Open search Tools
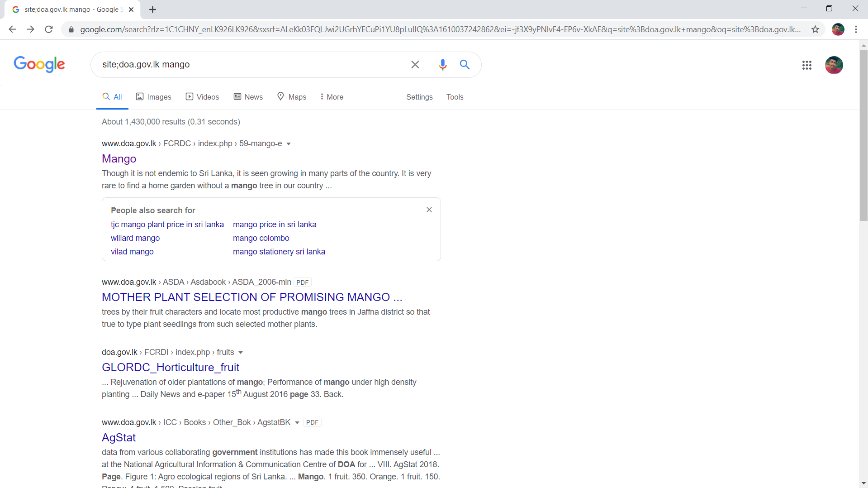 click(x=455, y=97)
